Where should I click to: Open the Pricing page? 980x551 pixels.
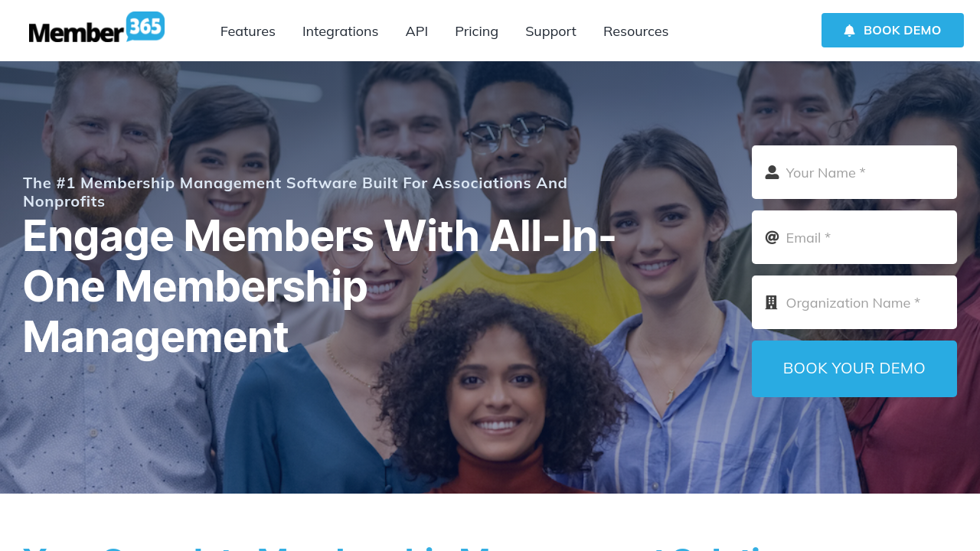[476, 31]
